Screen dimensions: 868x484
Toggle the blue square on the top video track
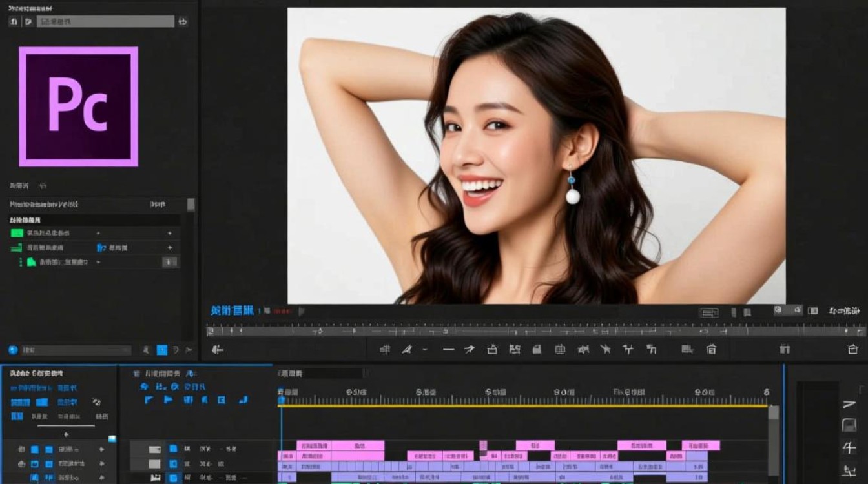point(173,449)
